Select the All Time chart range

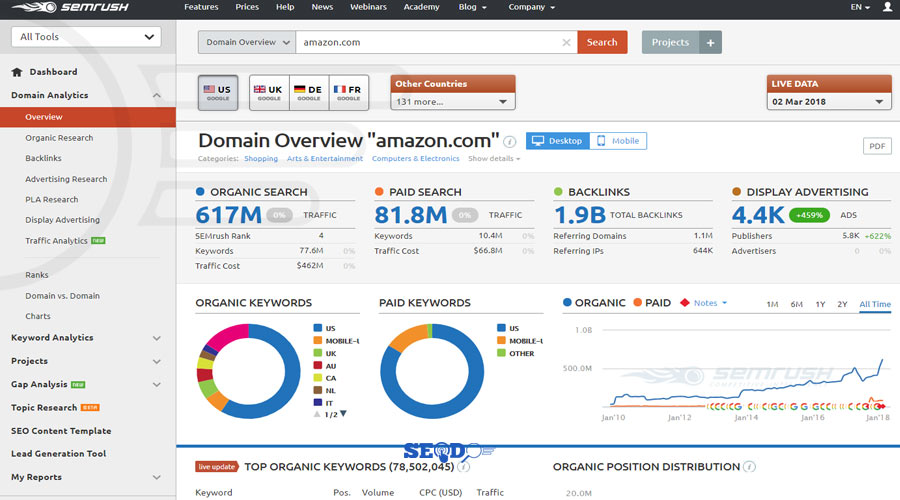pos(875,304)
